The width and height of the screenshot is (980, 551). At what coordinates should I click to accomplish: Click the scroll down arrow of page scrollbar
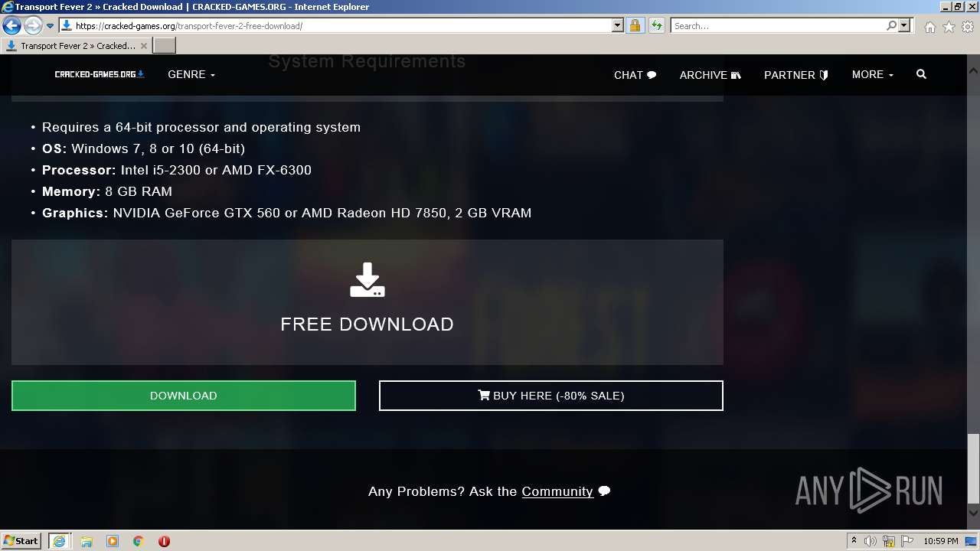(x=973, y=514)
